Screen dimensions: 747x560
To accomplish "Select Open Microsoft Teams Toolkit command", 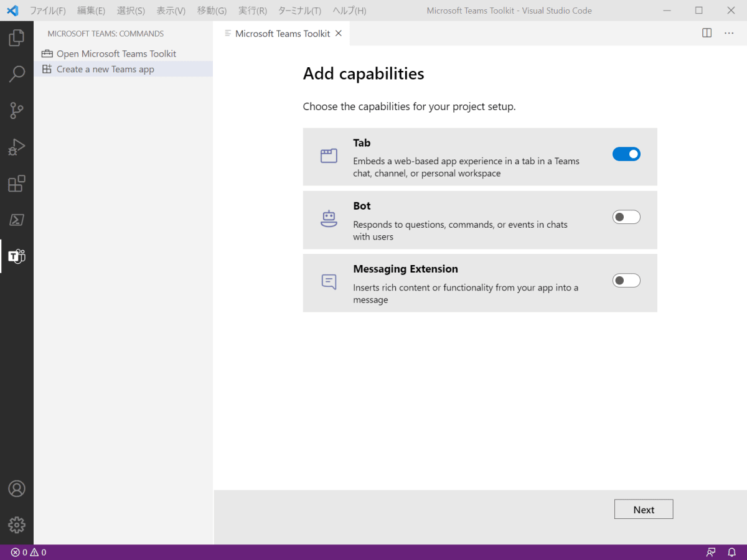I will point(123,54).
